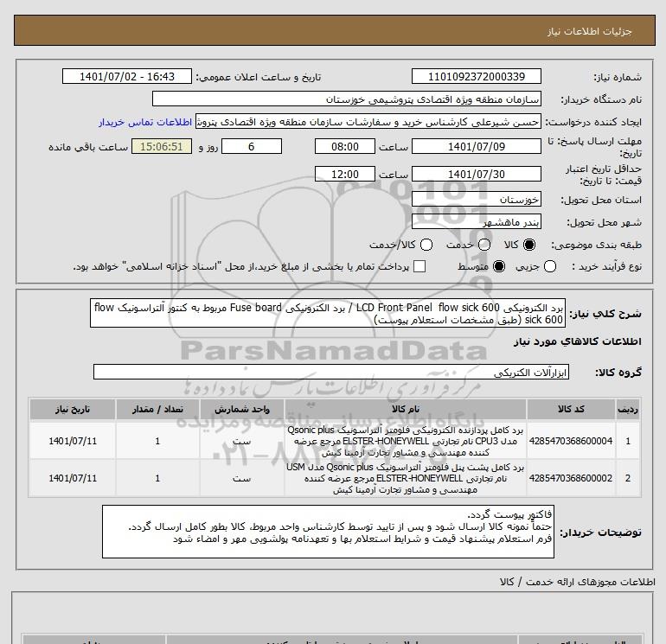The height and width of the screenshot is (644, 666).
Task: Click the واحد شمارش column header
Action: [x=241, y=409]
